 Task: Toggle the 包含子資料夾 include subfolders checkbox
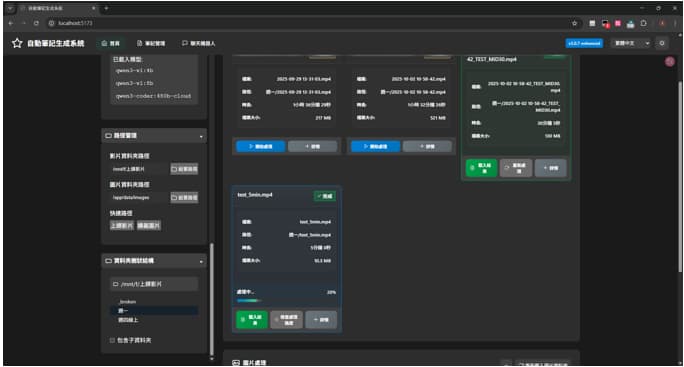[x=113, y=340]
